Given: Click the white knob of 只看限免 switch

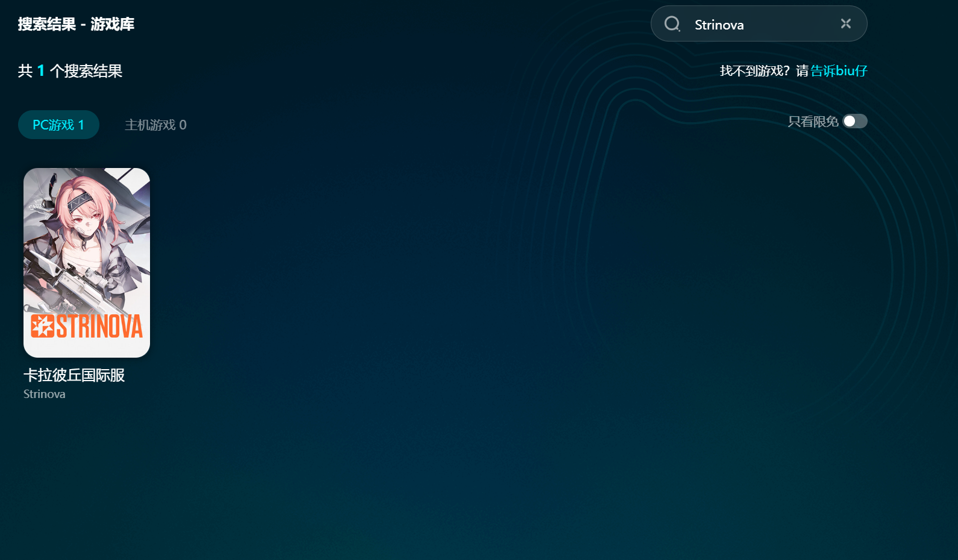Looking at the screenshot, I should coord(850,122).
